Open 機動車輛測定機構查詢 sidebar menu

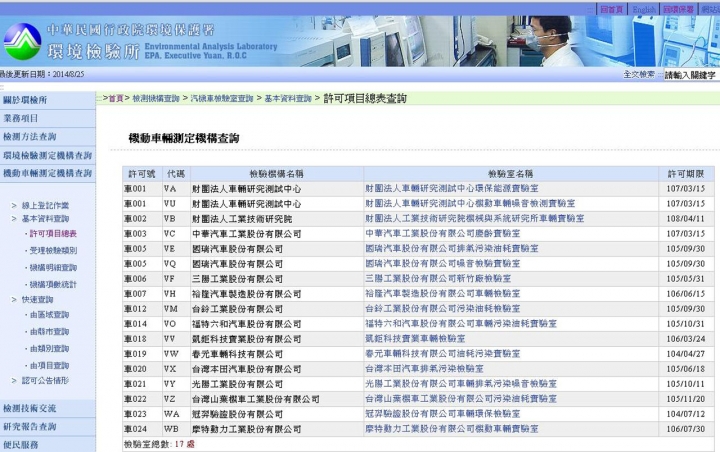(48, 173)
